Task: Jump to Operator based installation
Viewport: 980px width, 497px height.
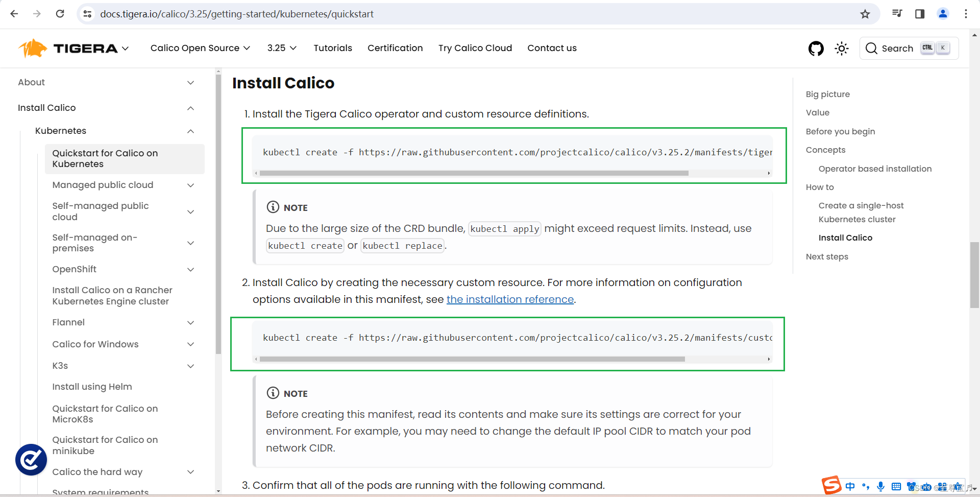Action: [875, 169]
